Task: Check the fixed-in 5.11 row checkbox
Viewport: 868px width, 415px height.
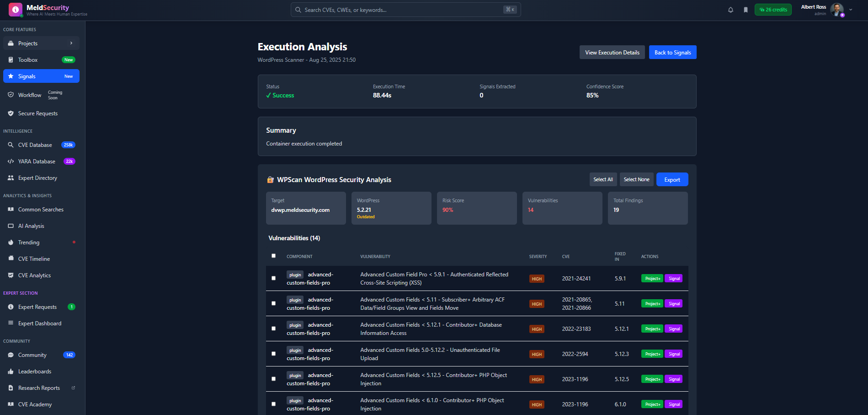Action: point(274,303)
